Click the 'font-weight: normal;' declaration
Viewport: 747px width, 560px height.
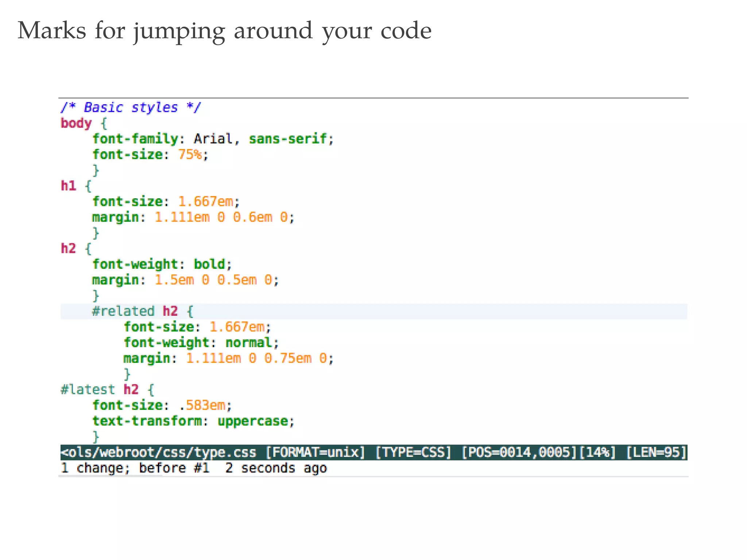pos(201,343)
